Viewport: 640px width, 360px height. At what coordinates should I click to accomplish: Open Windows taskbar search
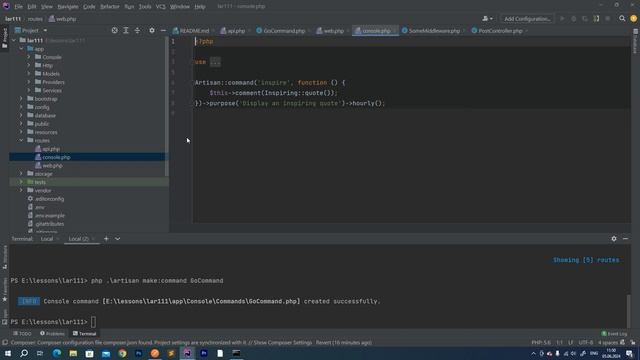[24, 353]
